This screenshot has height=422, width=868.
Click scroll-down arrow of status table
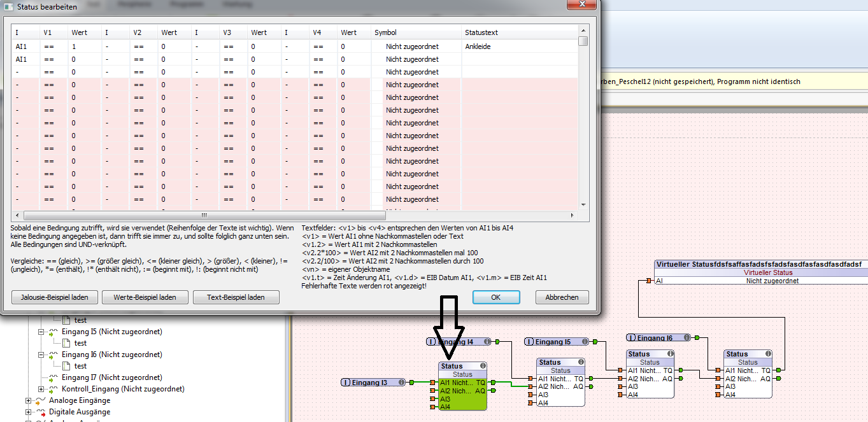(583, 205)
